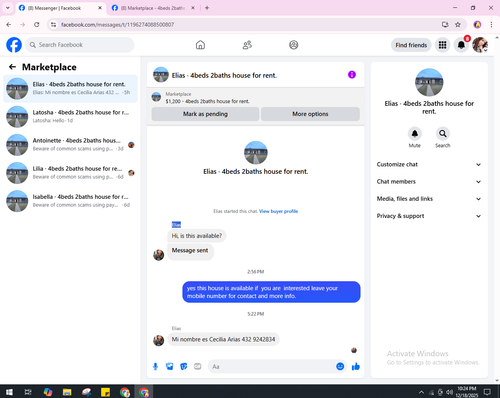500x398 pixels.
Task: Click the listing photo in the right panel
Action: pyautogui.click(x=429, y=82)
